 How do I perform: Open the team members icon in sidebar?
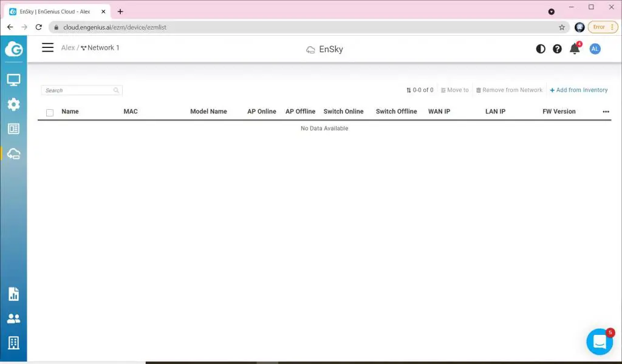click(13, 319)
